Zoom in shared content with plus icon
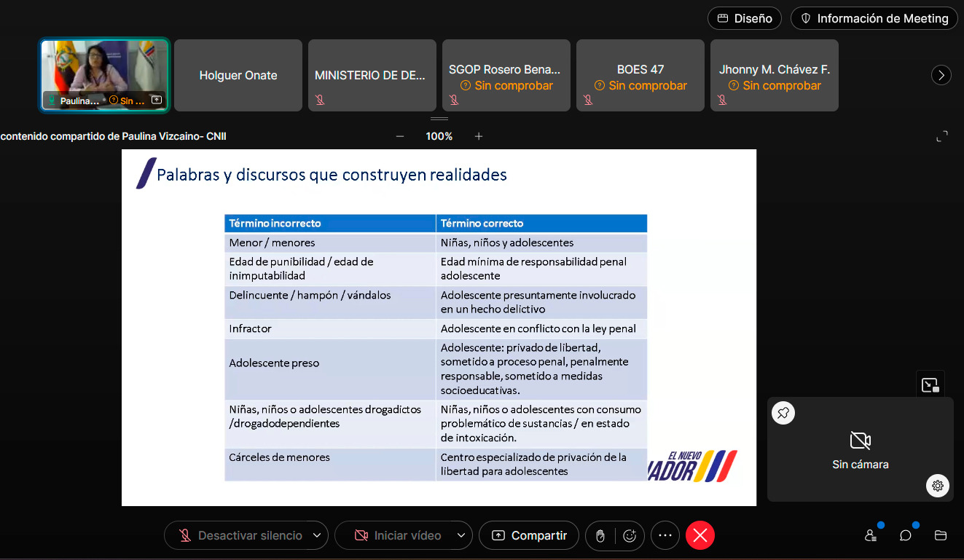 479,136
